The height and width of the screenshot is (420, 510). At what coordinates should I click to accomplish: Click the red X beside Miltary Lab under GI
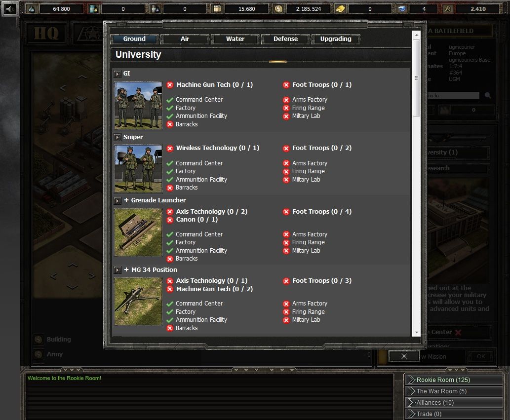286,116
